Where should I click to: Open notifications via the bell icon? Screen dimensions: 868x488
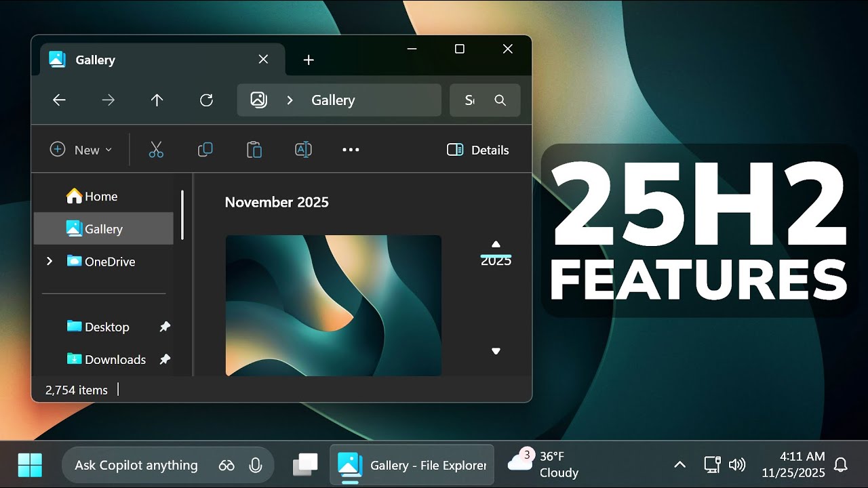841,465
